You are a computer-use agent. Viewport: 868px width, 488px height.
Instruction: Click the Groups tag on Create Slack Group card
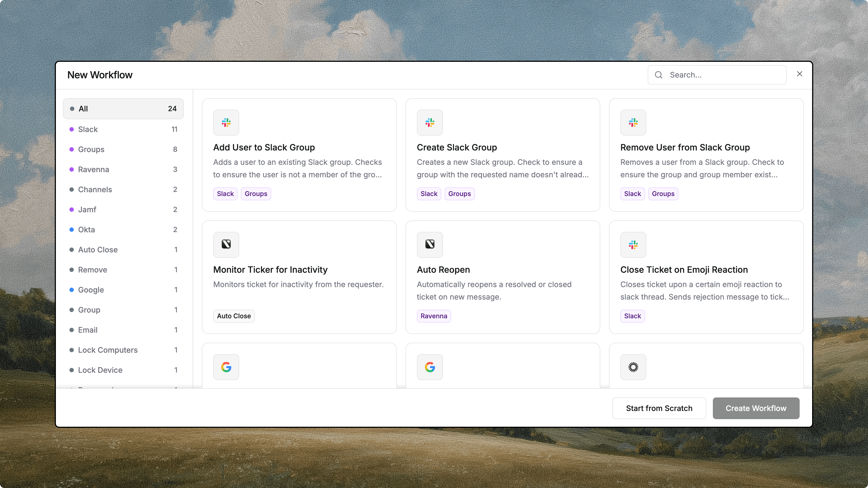pyautogui.click(x=459, y=194)
